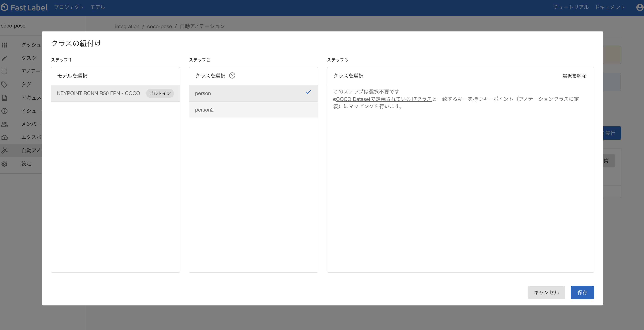
Task: Open the issue info icon in sidebar
Action: (x=5, y=111)
